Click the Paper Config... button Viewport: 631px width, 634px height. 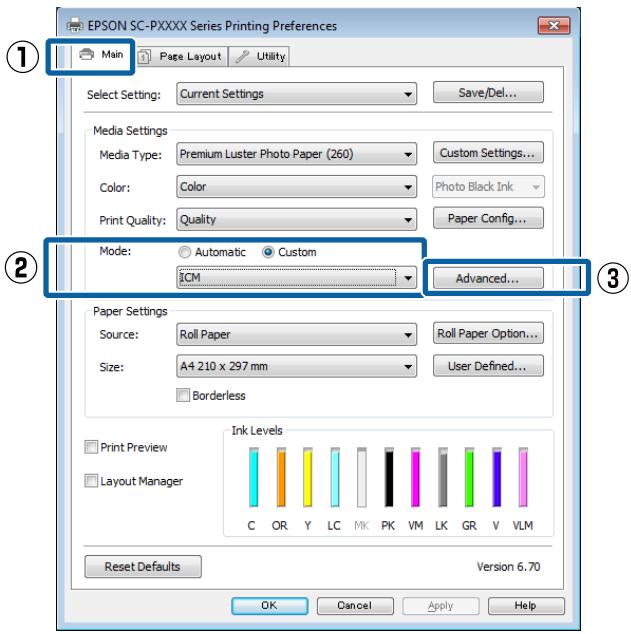[x=488, y=218]
